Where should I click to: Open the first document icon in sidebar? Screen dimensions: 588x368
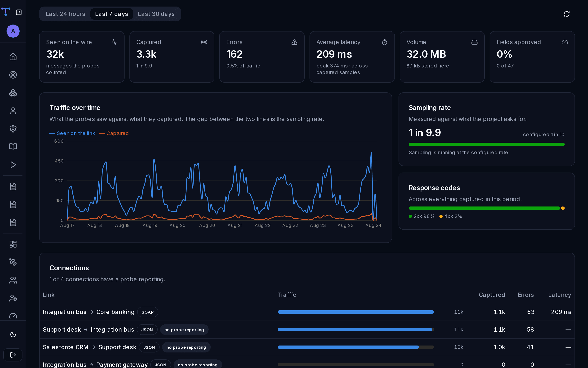click(13, 186)
